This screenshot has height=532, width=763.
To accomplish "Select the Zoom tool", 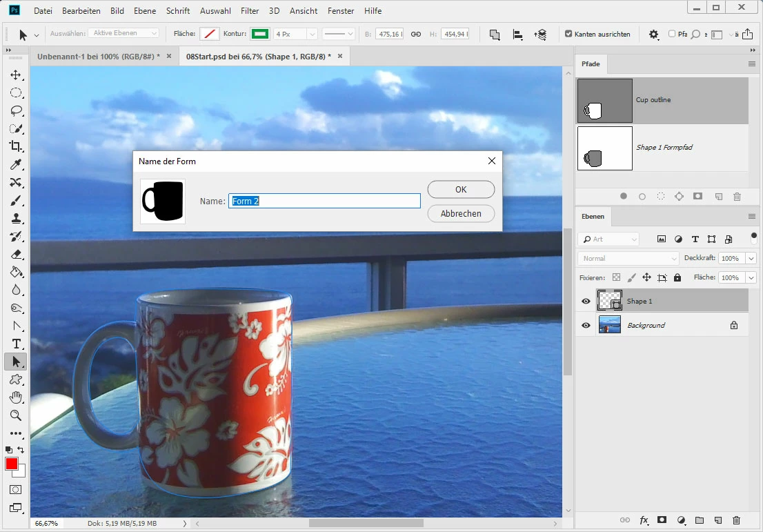I will coord(16,415).
